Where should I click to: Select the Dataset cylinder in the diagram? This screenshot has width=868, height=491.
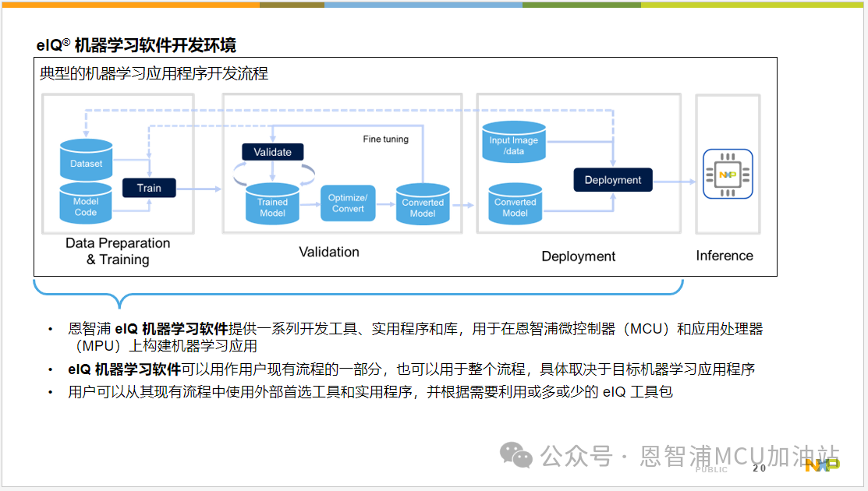click(x=87, y=160)
